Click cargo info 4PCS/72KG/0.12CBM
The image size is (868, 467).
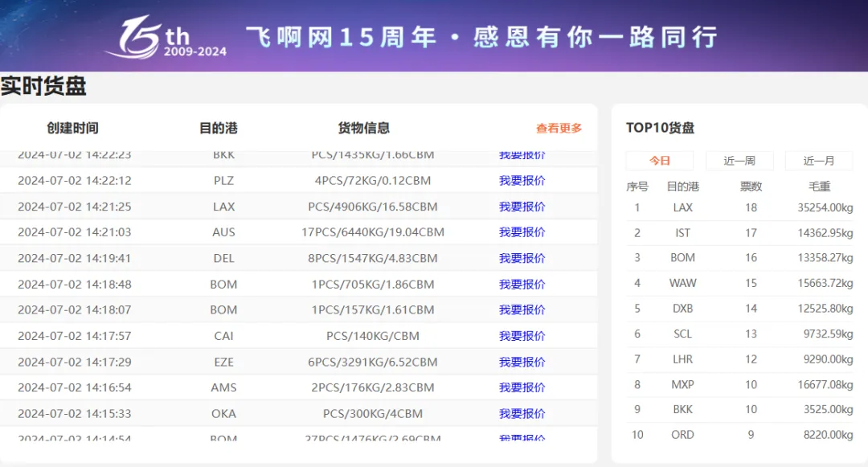(x=373, y=180)
